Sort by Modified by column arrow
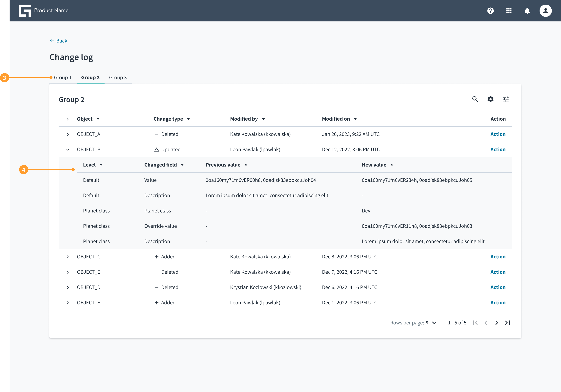The width and height of the screenshot is (561, 392). click(263, 119)
